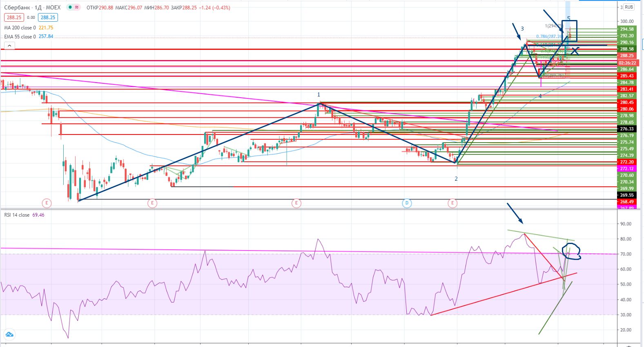Screen dimensions: 644x347
Task: Collapse the indicator legend with the arrow button
Action: tap(9, 46)
